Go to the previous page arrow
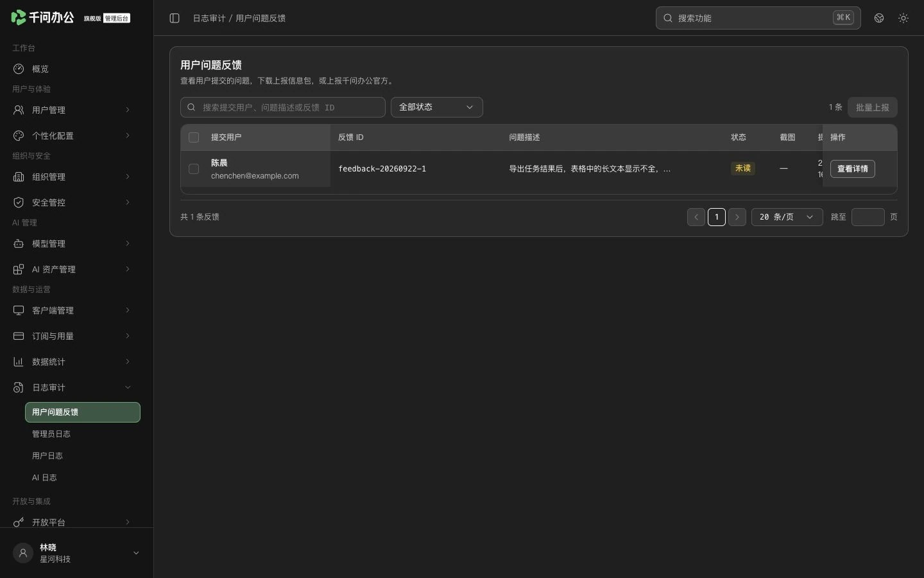This screenshot has width=924, height=578. click(x=696, y=217)
